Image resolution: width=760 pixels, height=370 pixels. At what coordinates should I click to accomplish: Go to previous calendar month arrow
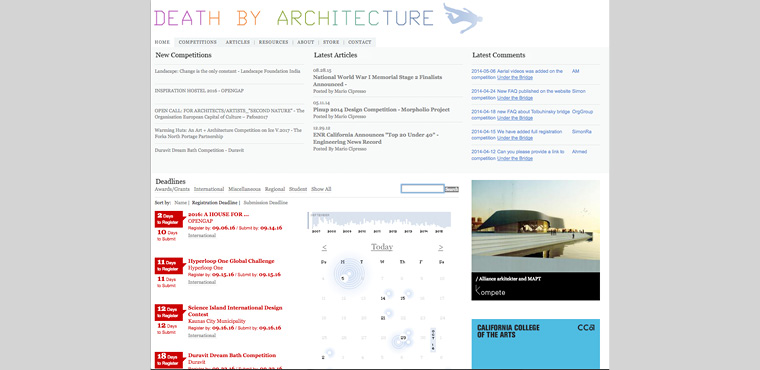click(324, 248)
